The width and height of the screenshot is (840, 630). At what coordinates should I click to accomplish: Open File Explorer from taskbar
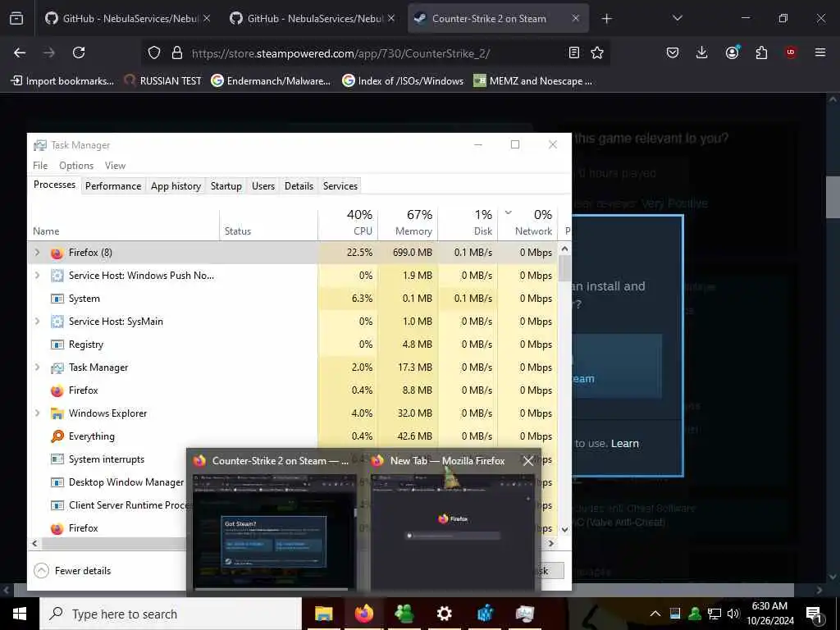coord(323,614)
